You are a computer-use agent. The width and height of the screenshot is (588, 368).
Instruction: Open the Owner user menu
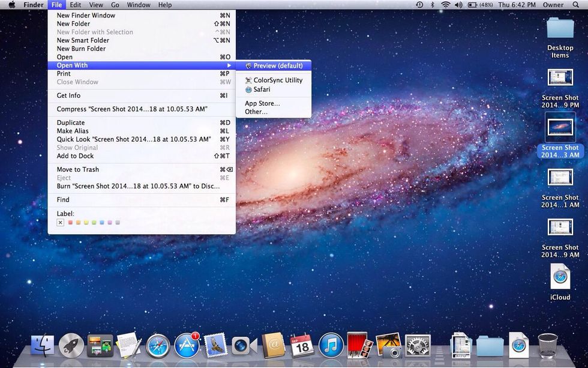coord(553,5)
